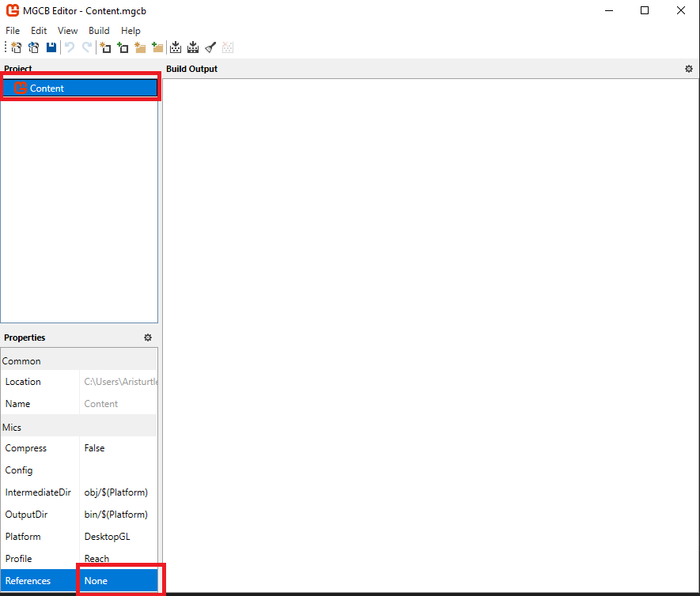Close the MGCB Editor window
This screenshot has width=700, height=596.
tap(681, 10)
